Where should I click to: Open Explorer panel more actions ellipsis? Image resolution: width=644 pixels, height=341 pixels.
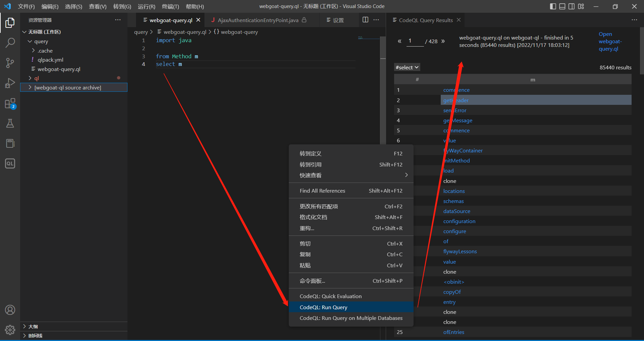pyautogui.click(x=118, y=20)
